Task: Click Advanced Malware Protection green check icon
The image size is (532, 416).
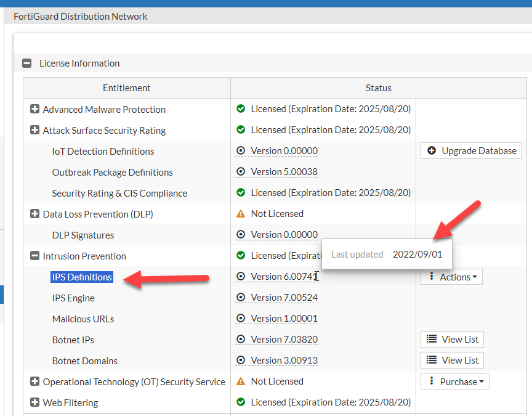Action: (241, 109)
